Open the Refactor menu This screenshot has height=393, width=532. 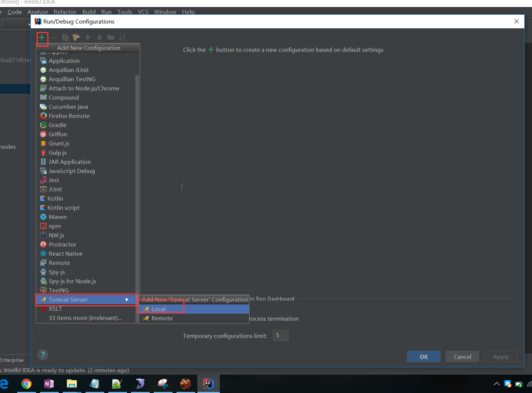pyautogui.click(x=65, y=12)
